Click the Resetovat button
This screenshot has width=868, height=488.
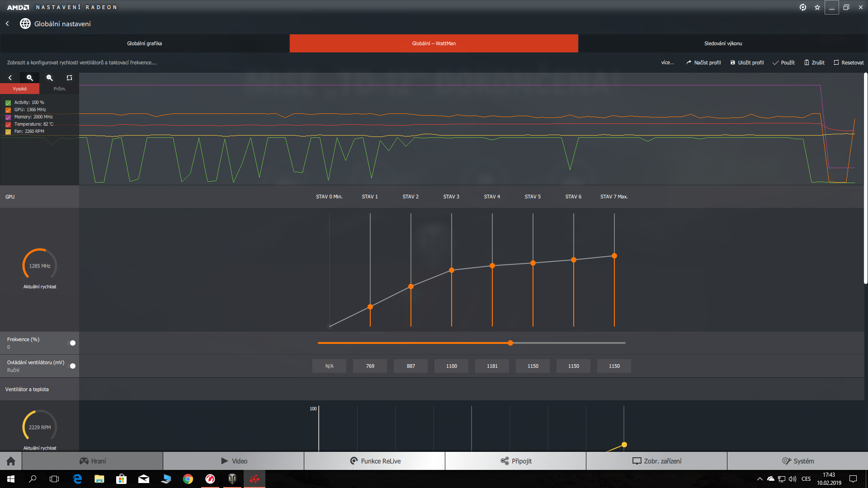pos(849,62)
